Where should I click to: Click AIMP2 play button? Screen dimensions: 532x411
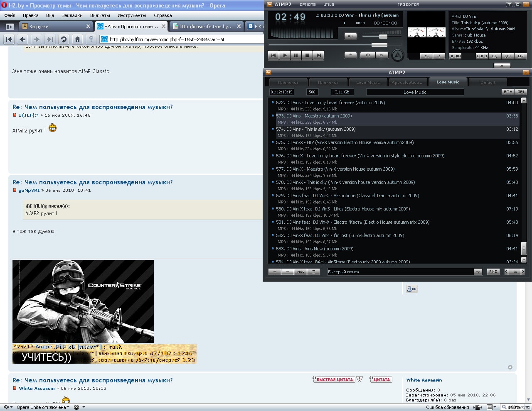(x=285, y=55)
